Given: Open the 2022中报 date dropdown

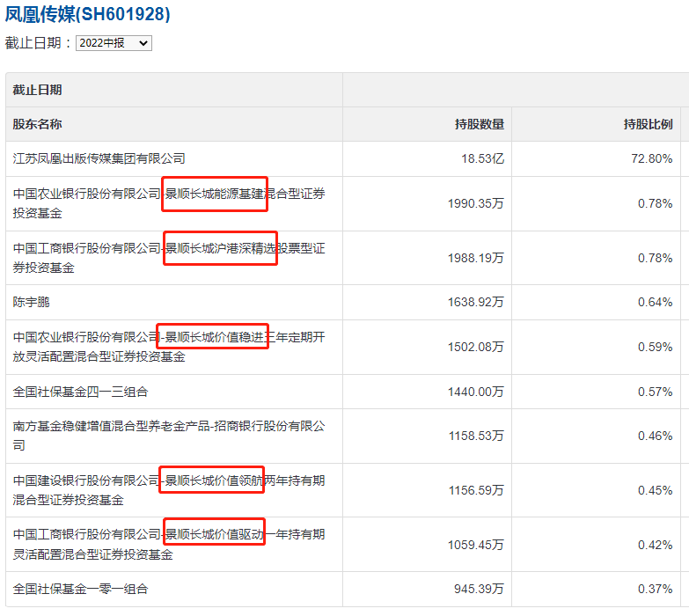Looking at the screenshot, I should click(x=114, y=43).
